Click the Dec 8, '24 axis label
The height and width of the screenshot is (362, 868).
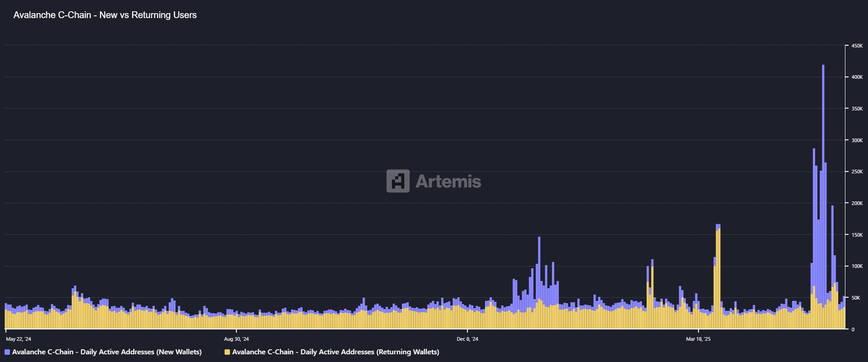467,339
